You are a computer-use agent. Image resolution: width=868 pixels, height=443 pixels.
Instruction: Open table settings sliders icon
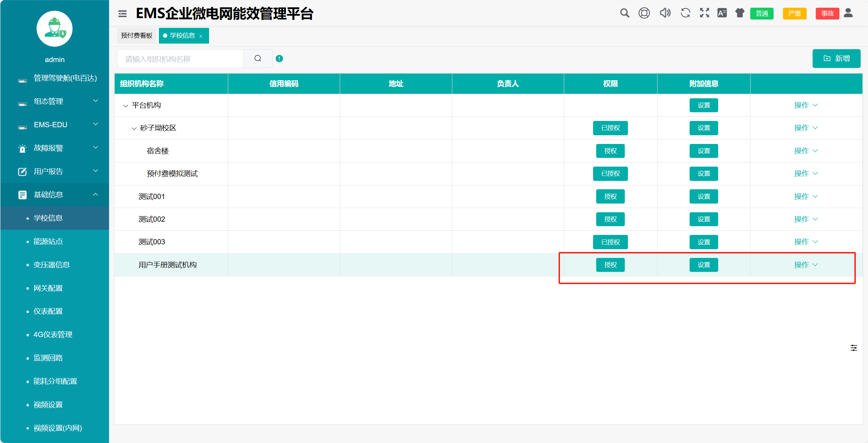click(854, 348)
